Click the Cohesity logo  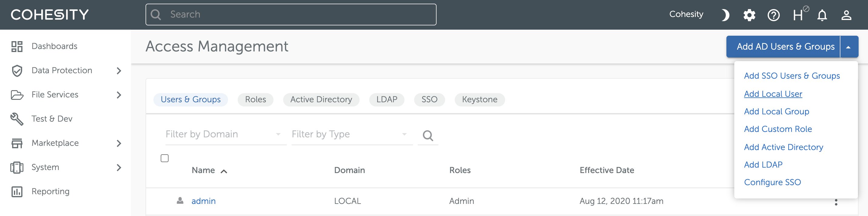click(x=49, y=15)
